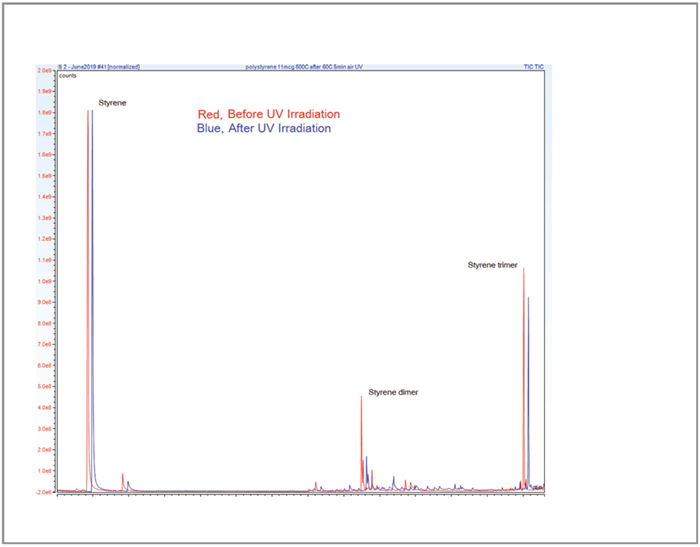The height and width of the screenshot is (547, 700).
Task: Click the red 'Before UV Irradiation' legend text
Action: click(269, 114)
